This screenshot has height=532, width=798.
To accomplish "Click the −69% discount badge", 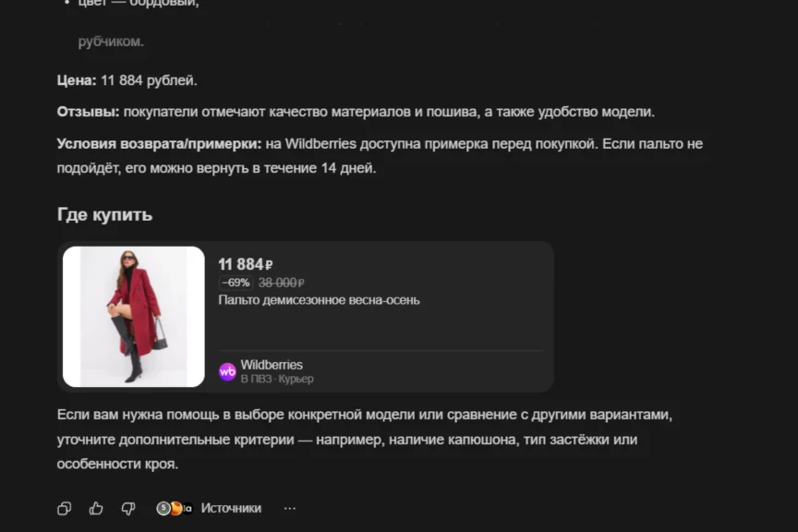I will point(236,283).
